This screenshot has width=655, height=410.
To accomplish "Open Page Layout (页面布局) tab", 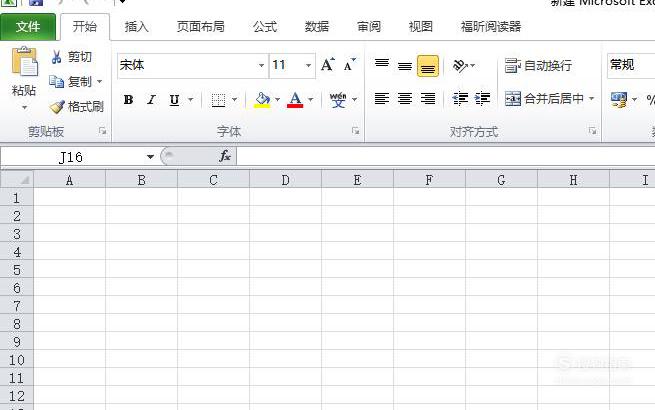I will [201, 27].
